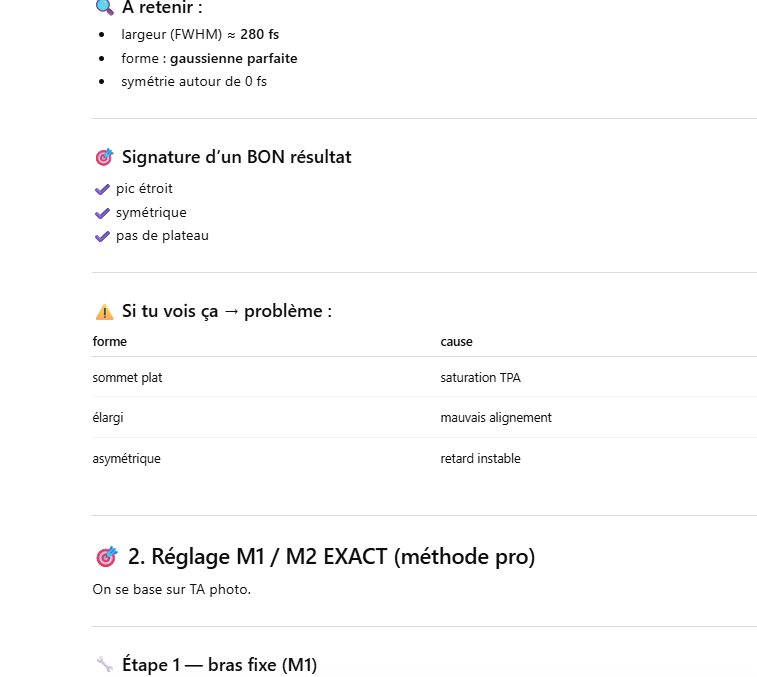The width and height of the screenshot is (757, 677).
Task: Click the target emoji beside "2. Réglage M1 / M2"
Action: click(x=106, y=557)
